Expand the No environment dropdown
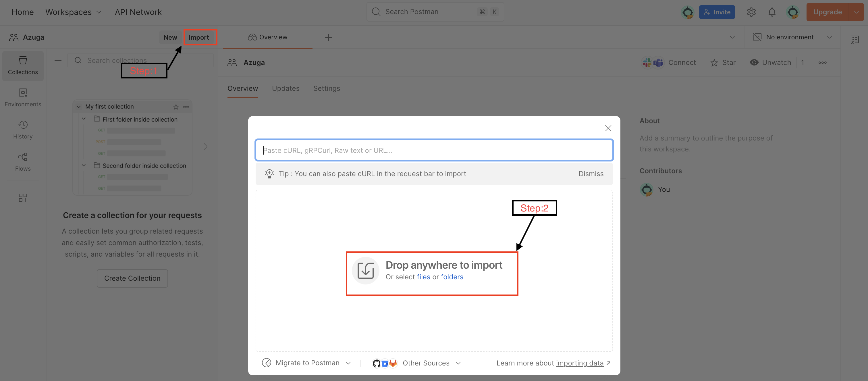Image resolution: width=868 pixels, height=381 pixels. [792, 37]
